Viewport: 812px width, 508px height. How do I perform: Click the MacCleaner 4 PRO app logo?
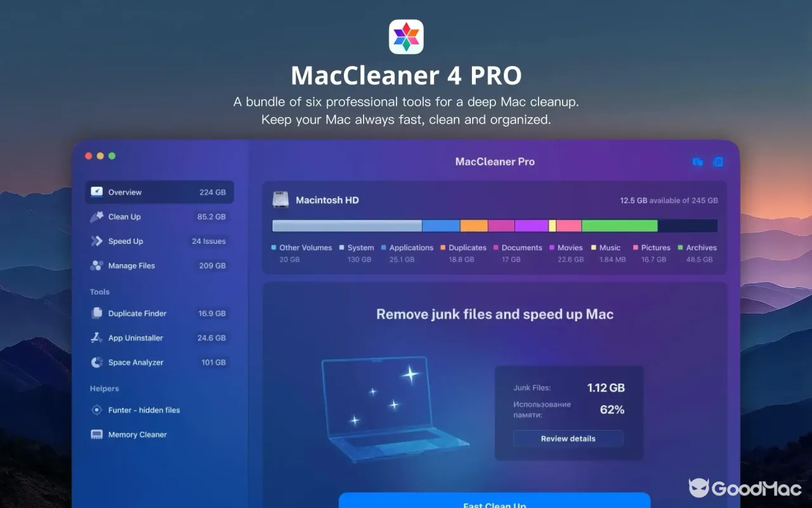[406, 37]
